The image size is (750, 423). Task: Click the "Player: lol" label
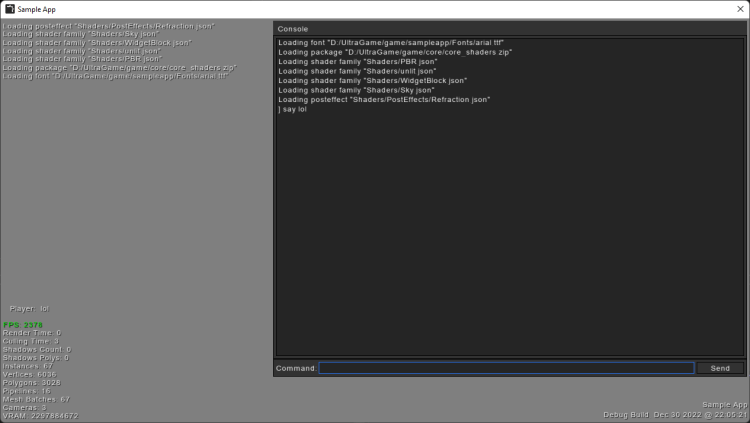[30, 308]
